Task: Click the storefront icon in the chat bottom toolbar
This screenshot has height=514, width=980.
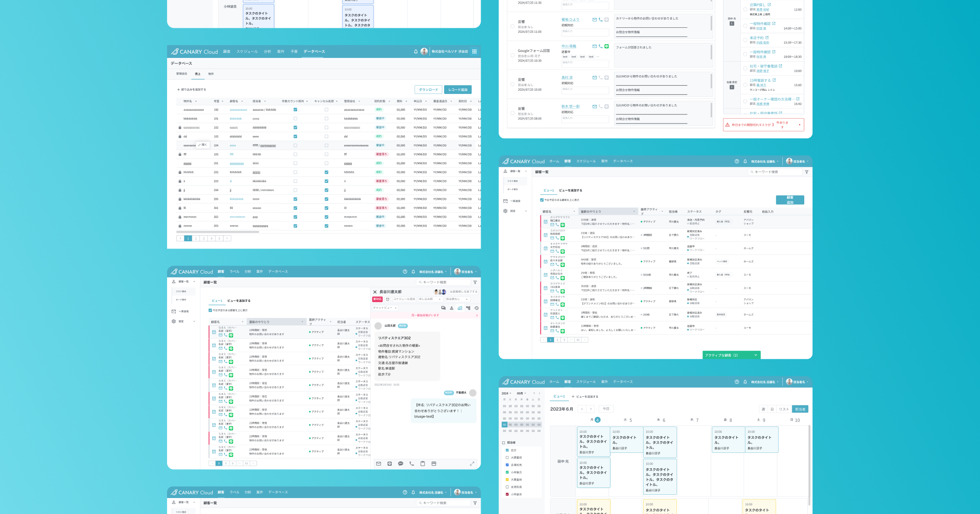Action: pos(434,464)
